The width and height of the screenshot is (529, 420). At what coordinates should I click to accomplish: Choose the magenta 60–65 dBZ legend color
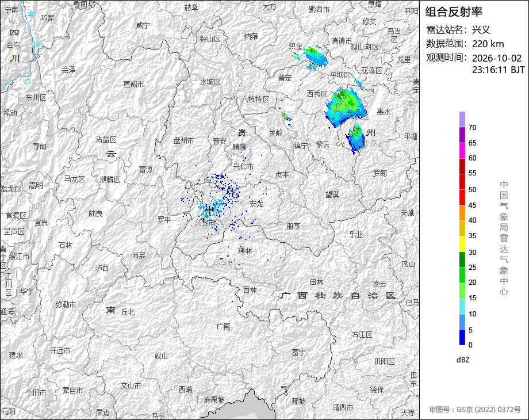[462, 150]
